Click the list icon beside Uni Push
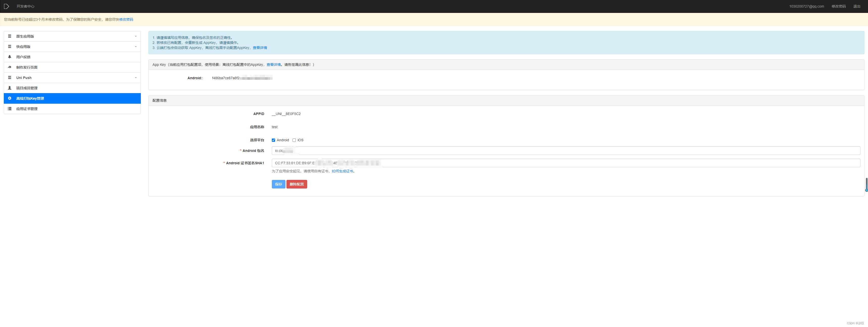Viewport: 868px width, 327px height. (9, 77)
